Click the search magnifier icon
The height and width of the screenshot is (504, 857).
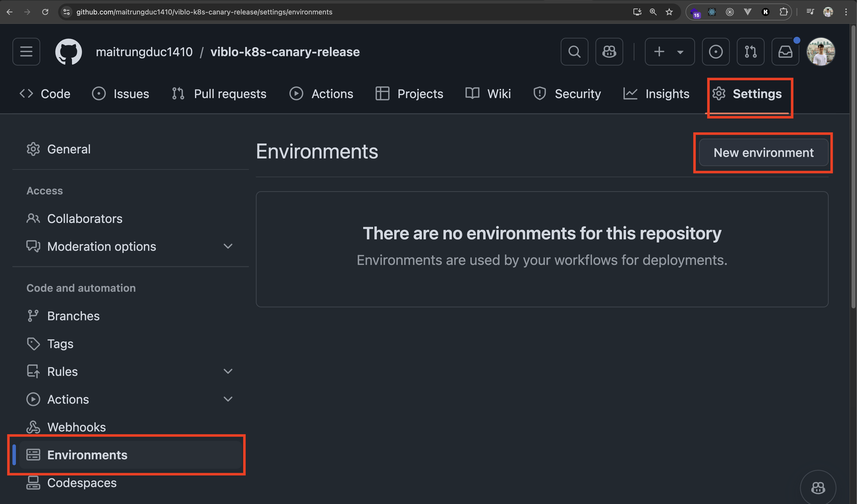pos(574,52)
